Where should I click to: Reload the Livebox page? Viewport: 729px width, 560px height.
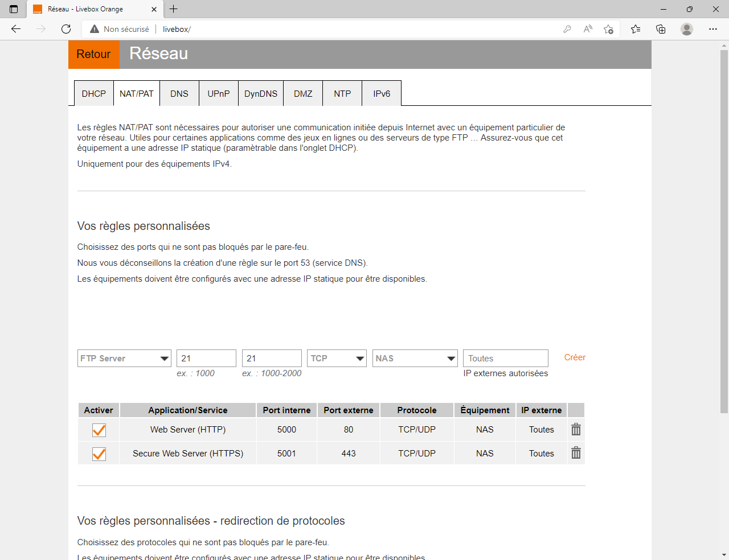(66, 29)
